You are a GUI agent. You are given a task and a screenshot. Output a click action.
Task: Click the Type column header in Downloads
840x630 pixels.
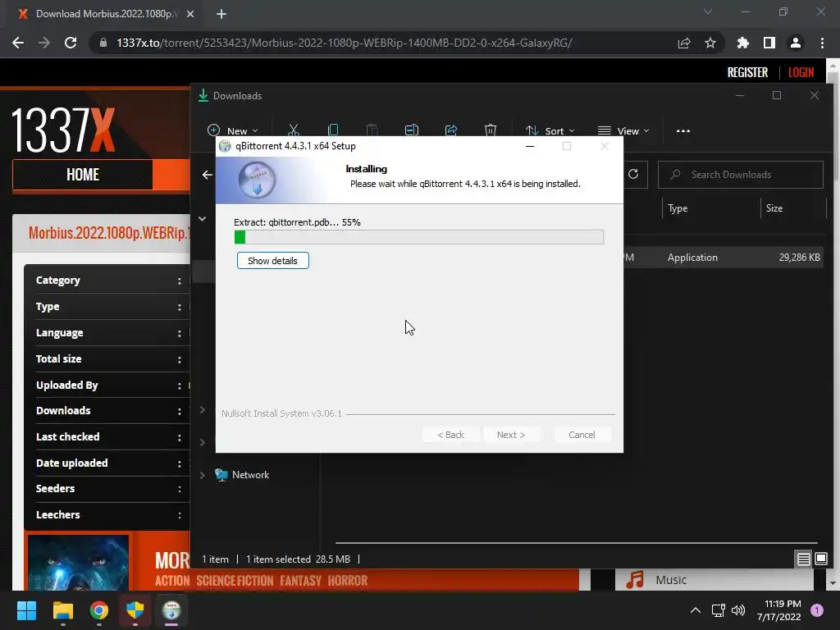coord(678,208)
